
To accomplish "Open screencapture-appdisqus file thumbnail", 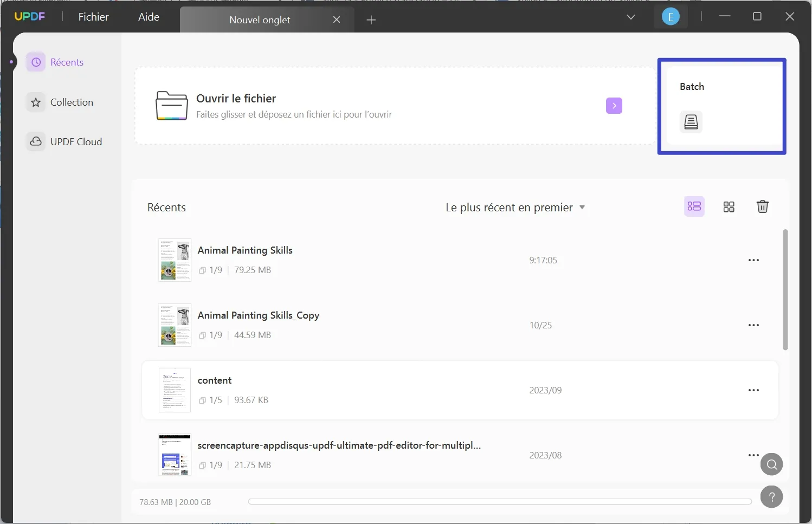I will click(x=175, y=455).
